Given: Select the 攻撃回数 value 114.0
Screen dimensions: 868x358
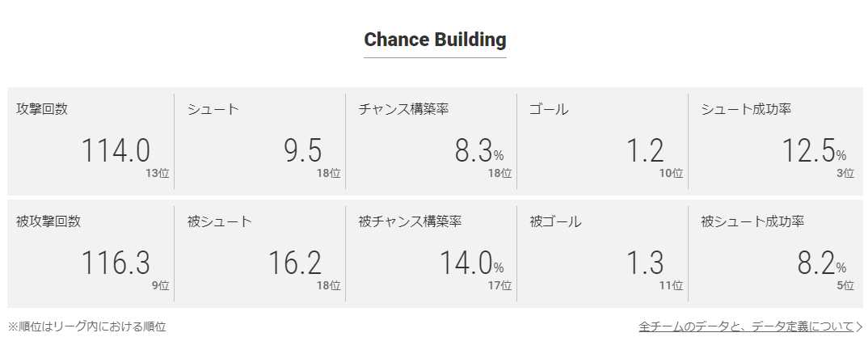Looking at the screenshot, I should click(x=115, y=151).
